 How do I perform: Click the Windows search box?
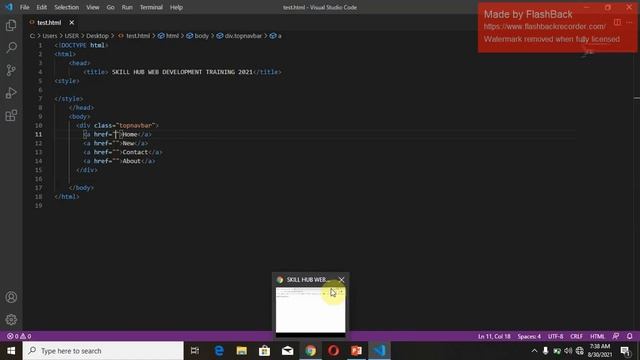click(103, 351)
